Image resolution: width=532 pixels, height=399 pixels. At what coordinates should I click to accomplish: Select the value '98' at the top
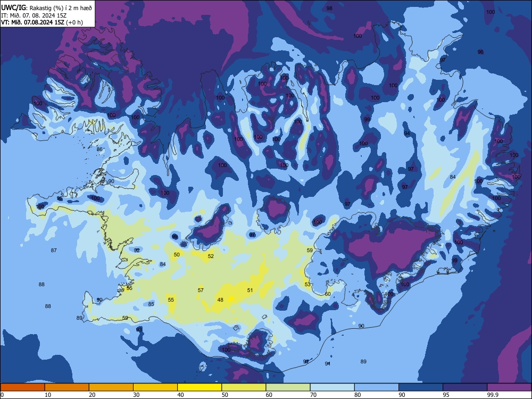[x=329, y=8]
